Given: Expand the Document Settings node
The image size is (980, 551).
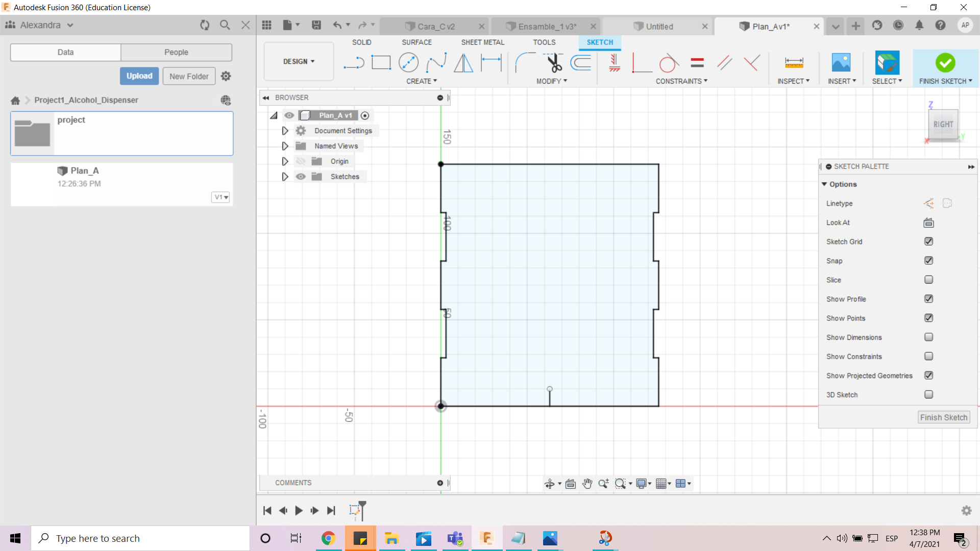Looking at the screenshot, I should 285,131.
